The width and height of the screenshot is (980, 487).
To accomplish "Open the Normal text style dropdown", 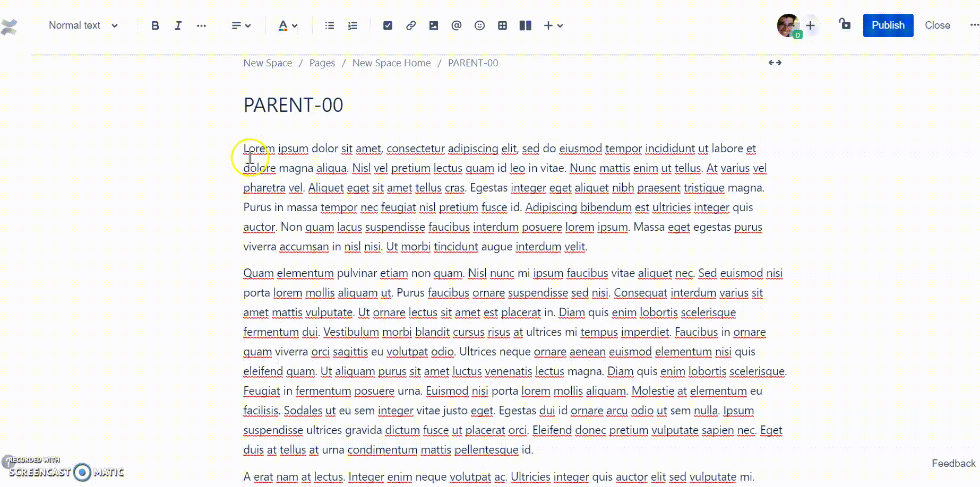I will pos(82,25).
